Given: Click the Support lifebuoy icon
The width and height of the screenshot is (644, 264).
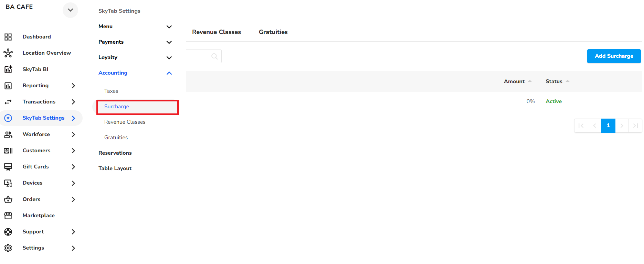Looking at the screenshot, I should click(8, 232).
